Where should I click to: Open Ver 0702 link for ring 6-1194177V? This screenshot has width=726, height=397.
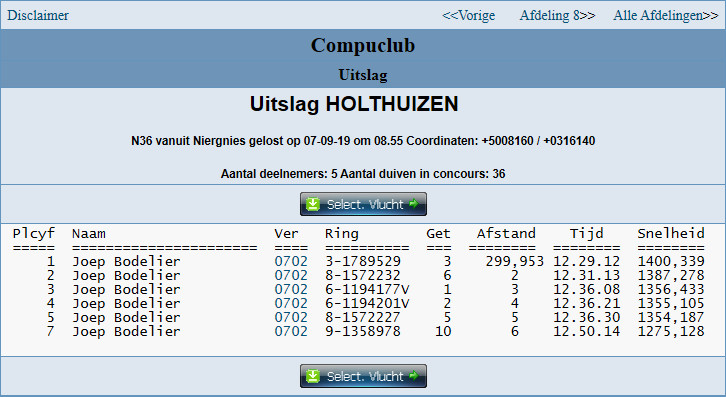tap(291, 289)
